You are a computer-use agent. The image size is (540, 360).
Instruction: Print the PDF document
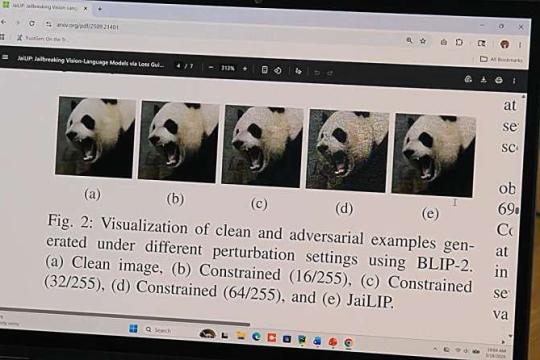coord(499,80)
